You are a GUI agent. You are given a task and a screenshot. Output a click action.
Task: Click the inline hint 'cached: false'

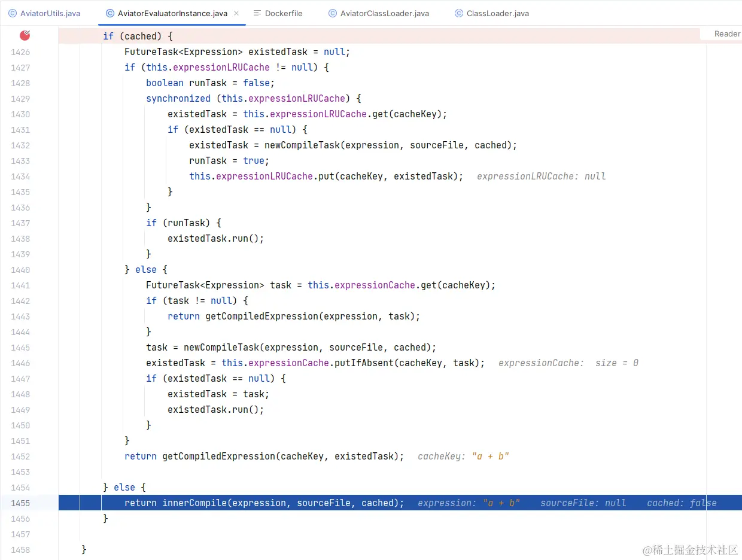tap(682, 503)
